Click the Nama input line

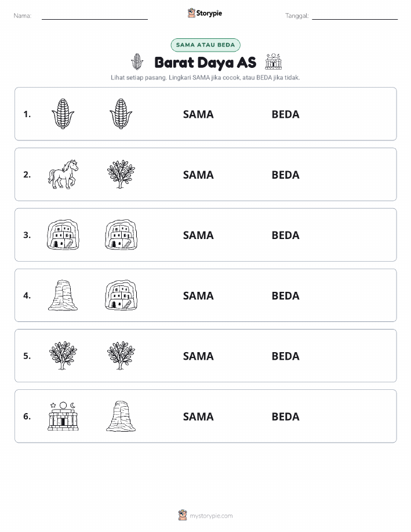coord(94,16)
